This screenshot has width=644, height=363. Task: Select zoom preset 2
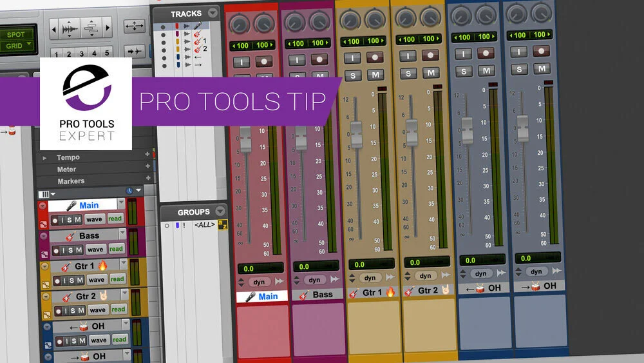(x=69, y=54)
